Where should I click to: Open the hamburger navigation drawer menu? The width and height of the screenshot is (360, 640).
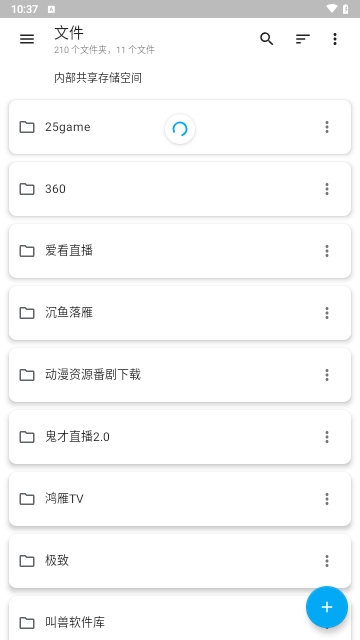[27, 39]
